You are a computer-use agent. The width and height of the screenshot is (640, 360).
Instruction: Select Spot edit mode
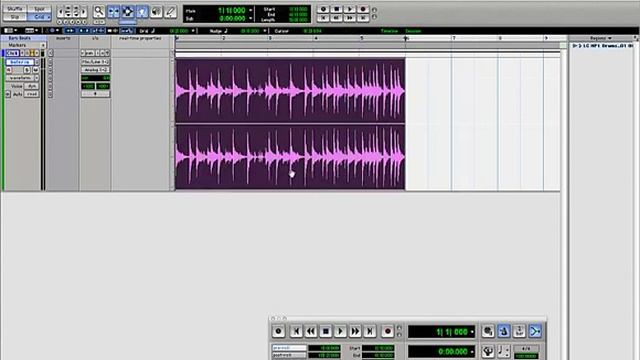click(x=39, y=9)
